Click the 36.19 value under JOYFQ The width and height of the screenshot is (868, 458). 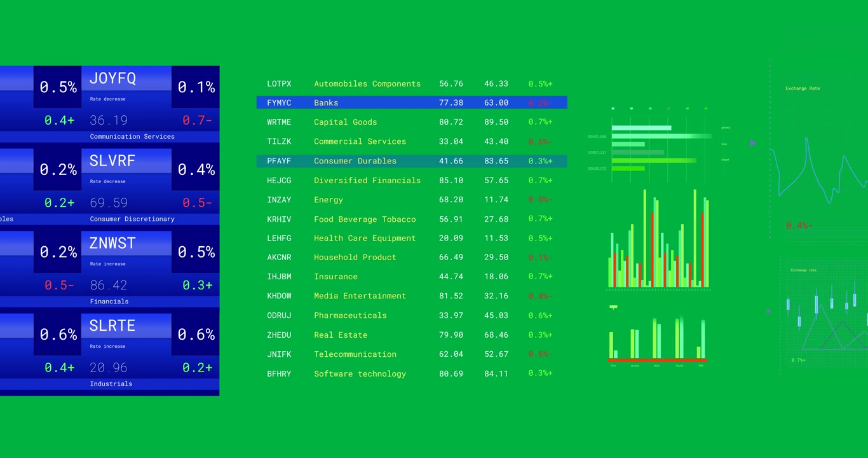[x=109, y=120]
